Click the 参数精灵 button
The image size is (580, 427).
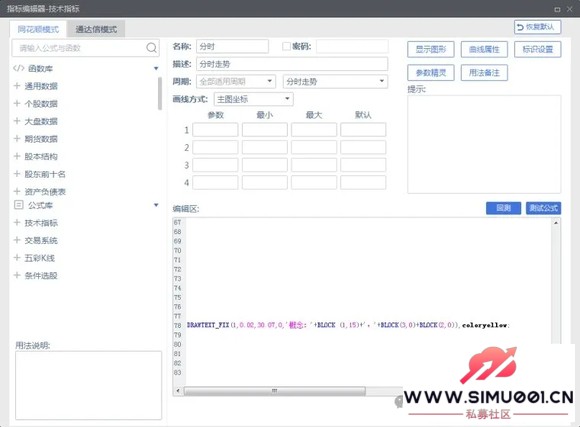(431, 73)
